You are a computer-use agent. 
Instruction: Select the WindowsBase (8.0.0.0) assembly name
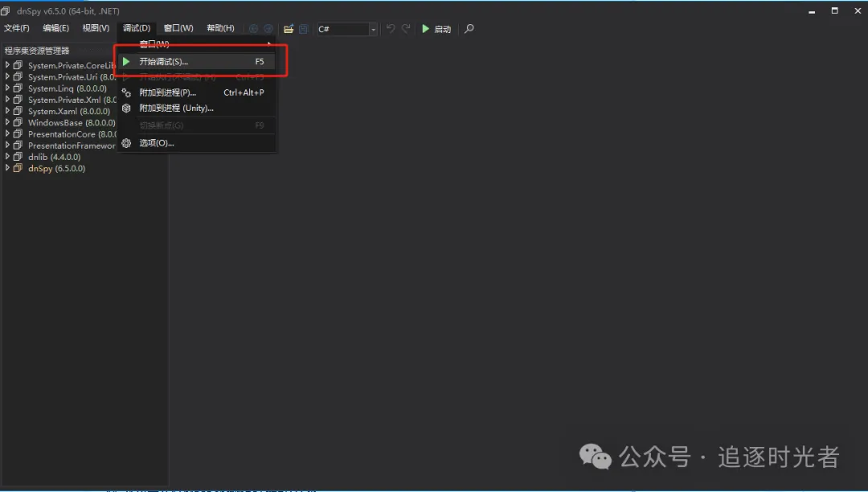[72, 123]
